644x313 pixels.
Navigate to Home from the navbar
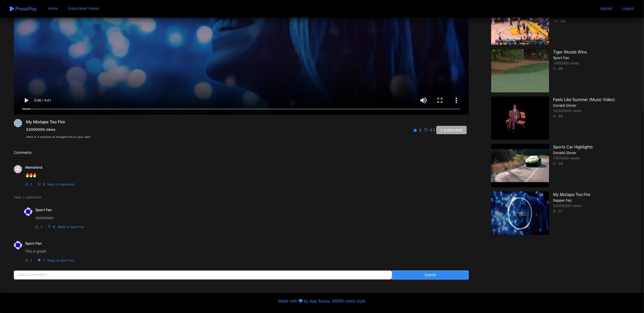[53, 8]
